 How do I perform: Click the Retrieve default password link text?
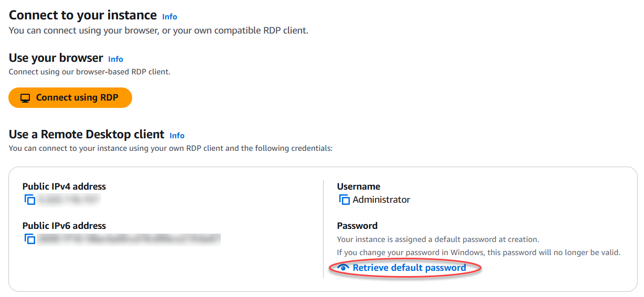click(x=409, y=268)
